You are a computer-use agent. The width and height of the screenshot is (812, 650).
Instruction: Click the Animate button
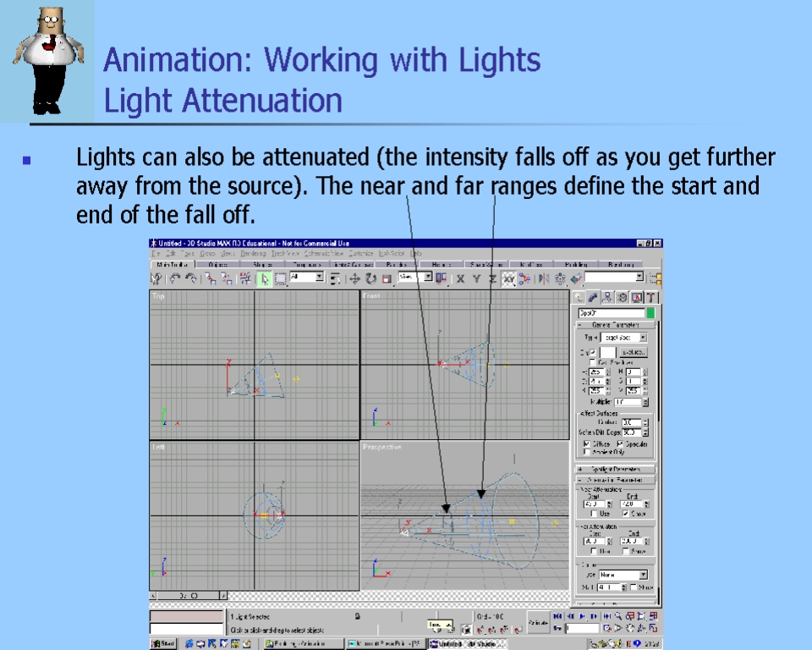point(538,621)
